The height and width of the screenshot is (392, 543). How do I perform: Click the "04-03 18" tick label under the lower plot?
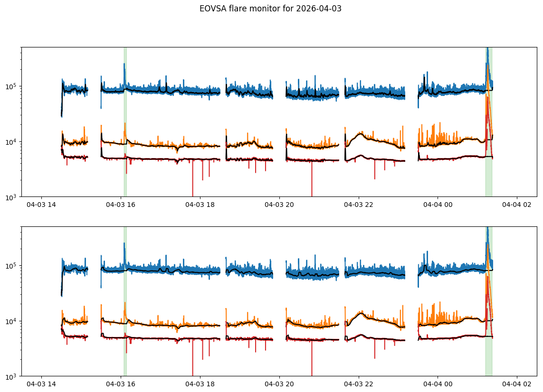(200, 384)
